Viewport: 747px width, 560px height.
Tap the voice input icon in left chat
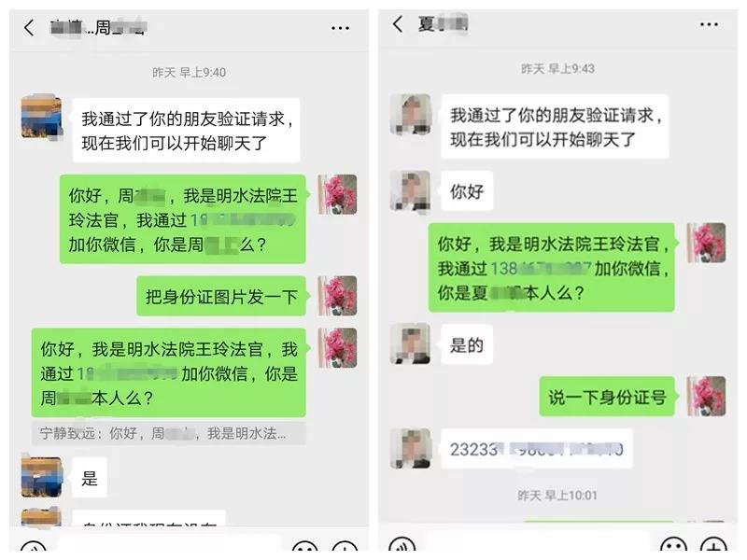pyautogui.click(x=34, y=547)
